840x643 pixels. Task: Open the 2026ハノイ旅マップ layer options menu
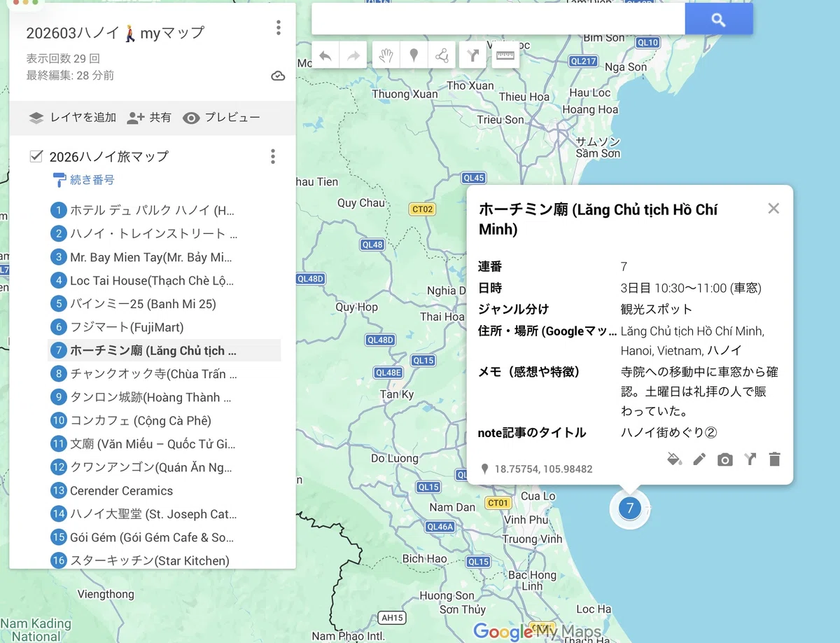point(273,156)
